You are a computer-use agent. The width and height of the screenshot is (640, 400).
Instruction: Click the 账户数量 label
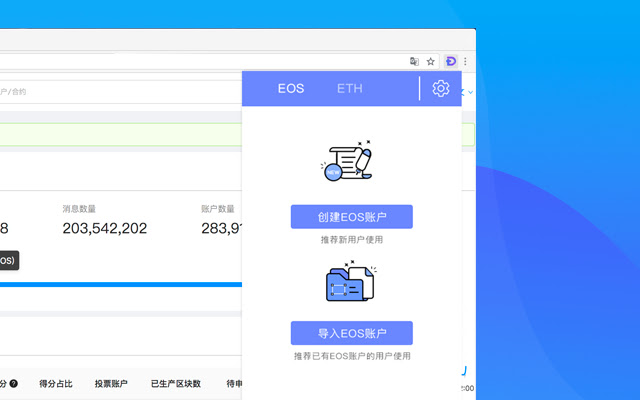(x=218, y=209)
